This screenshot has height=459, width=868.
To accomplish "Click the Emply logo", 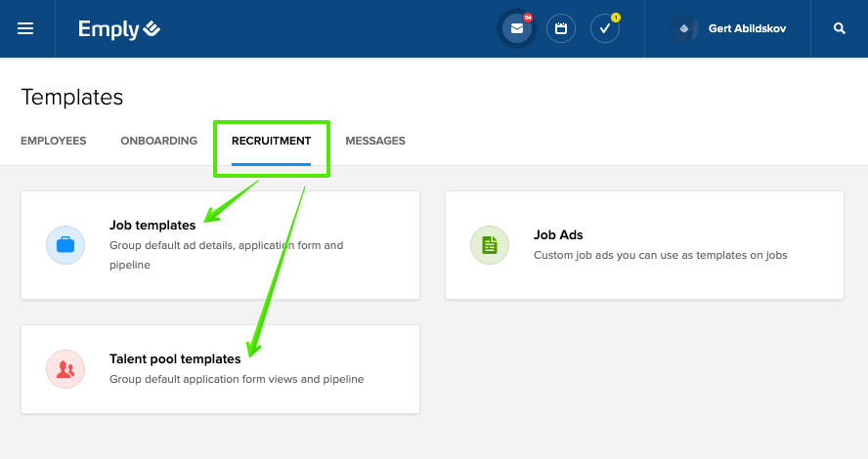I will coord(119,29).
